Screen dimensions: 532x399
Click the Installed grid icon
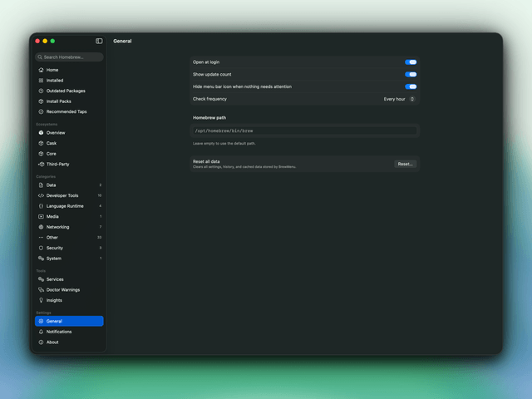click(x=41, y=81)
